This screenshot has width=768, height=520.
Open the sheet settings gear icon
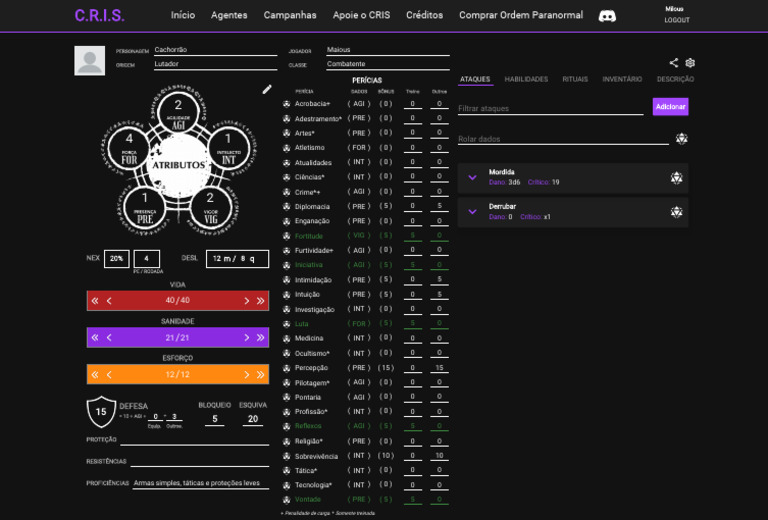[690, 63]
